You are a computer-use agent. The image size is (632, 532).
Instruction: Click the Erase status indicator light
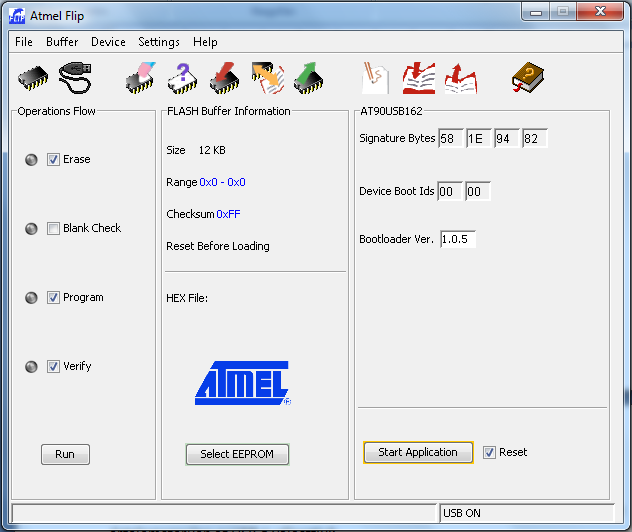(31, 160)
